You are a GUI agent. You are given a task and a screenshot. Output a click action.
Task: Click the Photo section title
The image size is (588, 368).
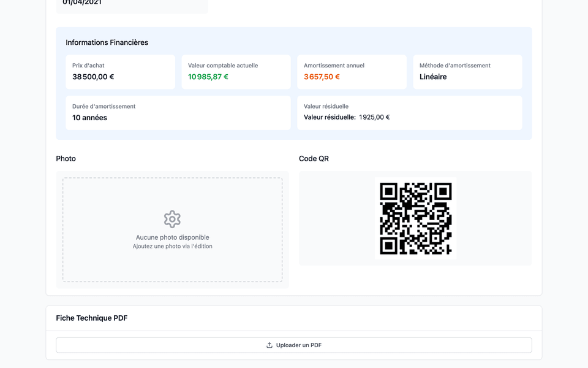pyautogui.click(x=66, y=158)
